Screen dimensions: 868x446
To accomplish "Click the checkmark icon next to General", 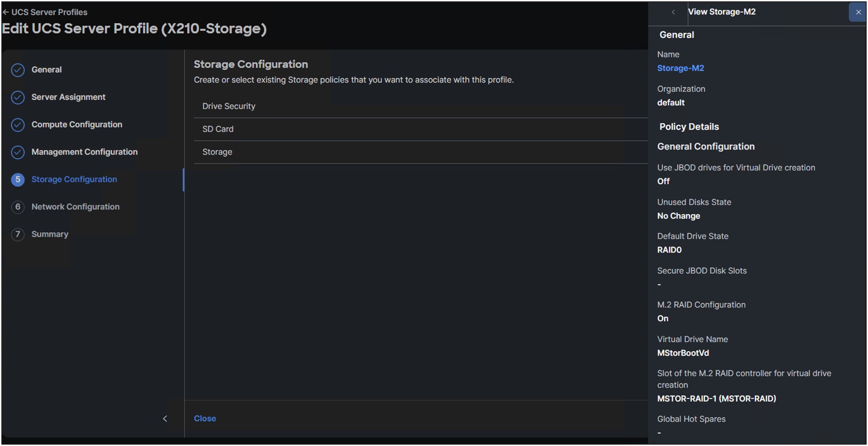I will click(x=17, y=70).
